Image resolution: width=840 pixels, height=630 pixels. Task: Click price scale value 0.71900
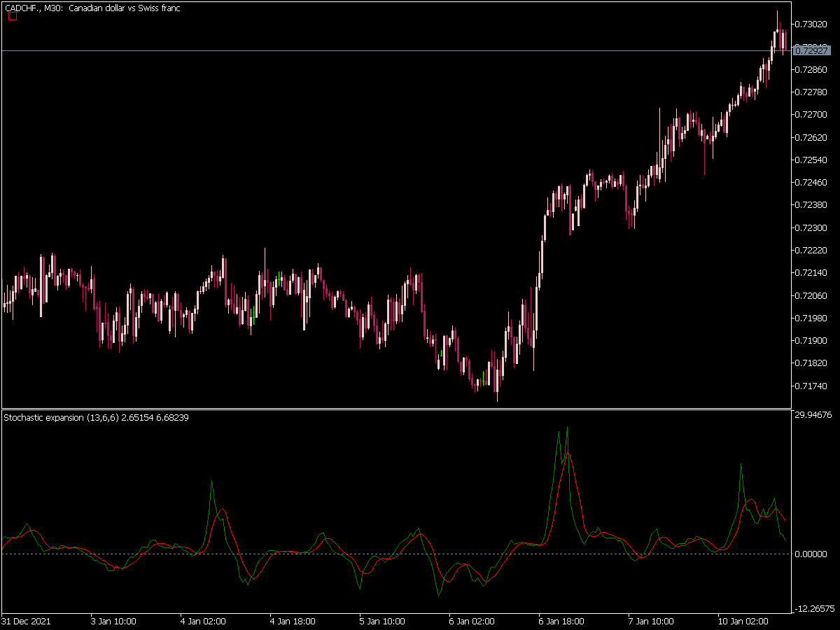click(812, 340)
